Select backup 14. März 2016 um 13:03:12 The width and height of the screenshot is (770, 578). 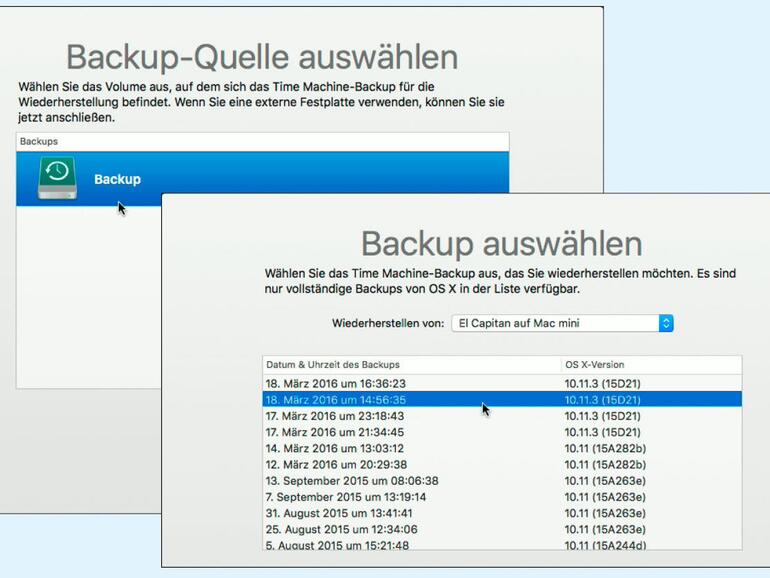pos(337,448)
